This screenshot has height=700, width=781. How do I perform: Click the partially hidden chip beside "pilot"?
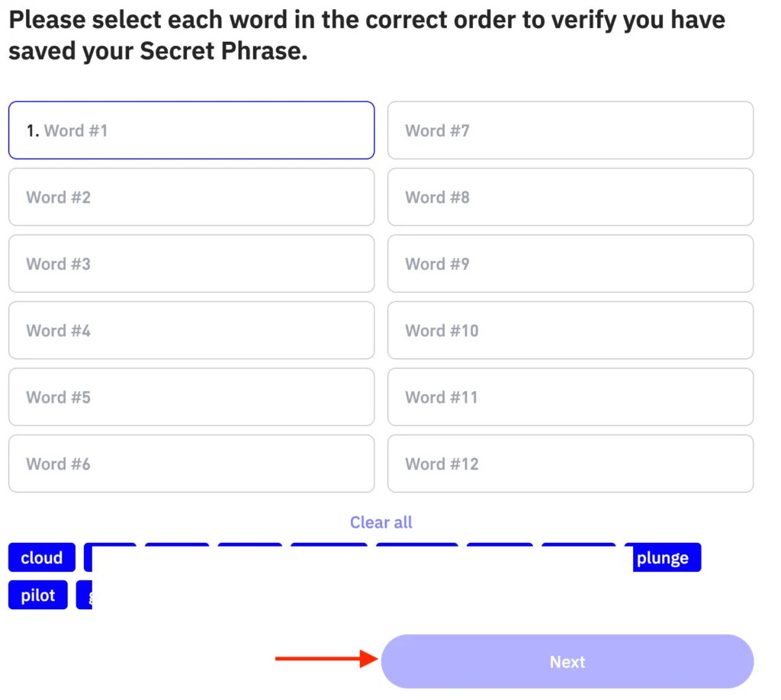coord(84,595)
